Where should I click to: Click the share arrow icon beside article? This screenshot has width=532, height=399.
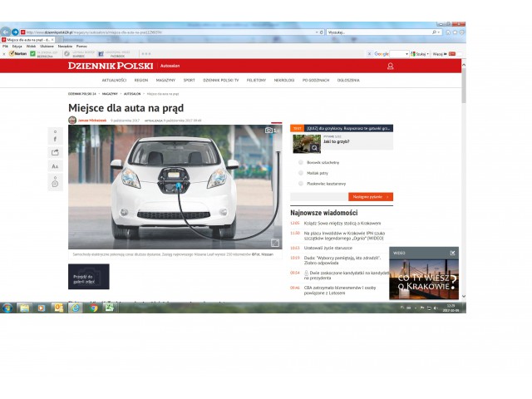55,152
